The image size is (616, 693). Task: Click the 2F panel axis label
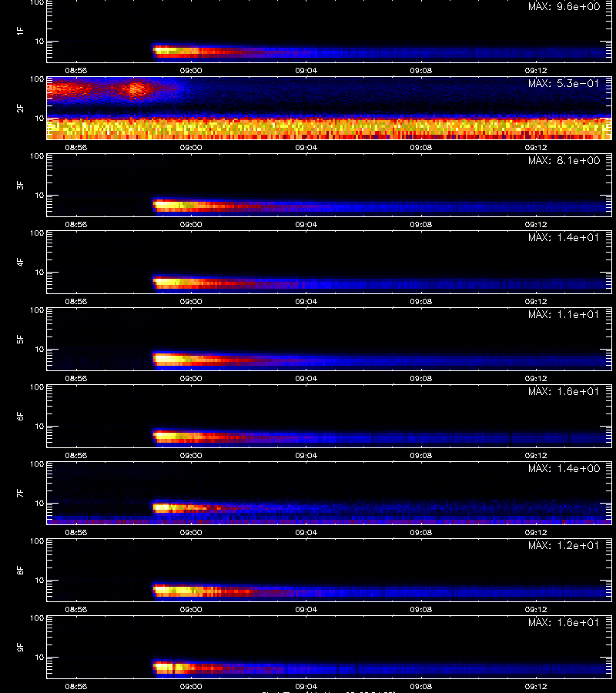20,109
